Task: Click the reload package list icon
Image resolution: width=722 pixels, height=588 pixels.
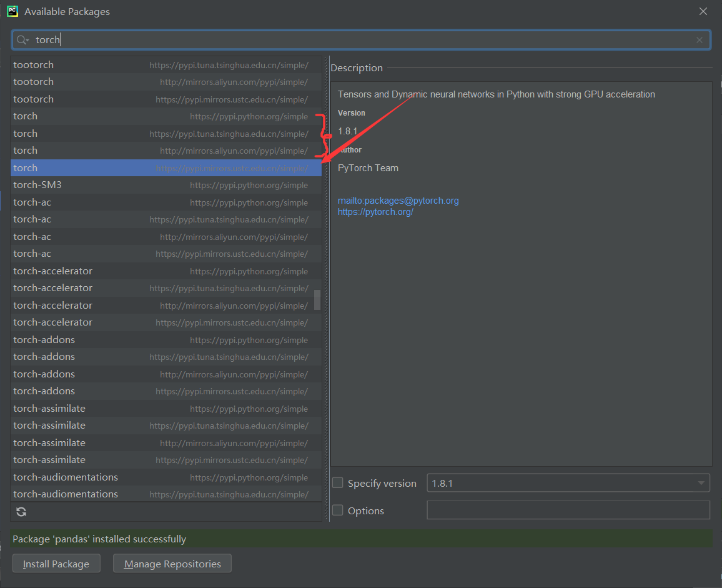Action: point(21,512)
